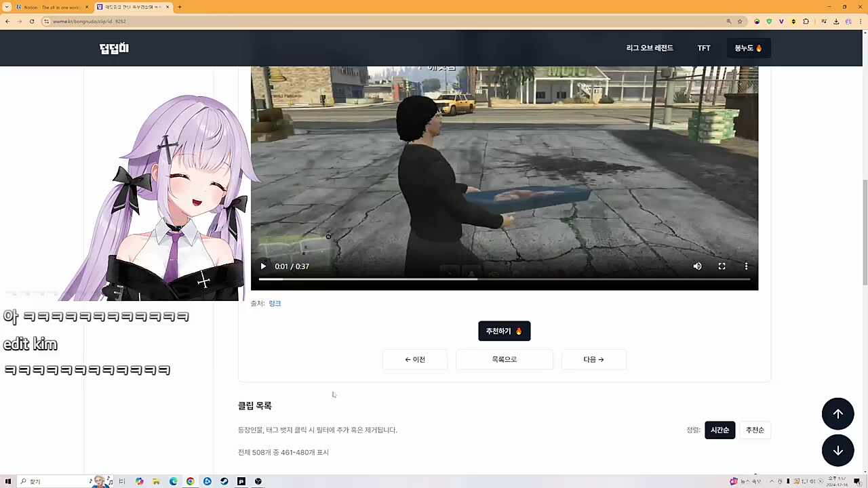Sort clips by 시간순
The height and width of the screenshot is (488, 868).
719,430
